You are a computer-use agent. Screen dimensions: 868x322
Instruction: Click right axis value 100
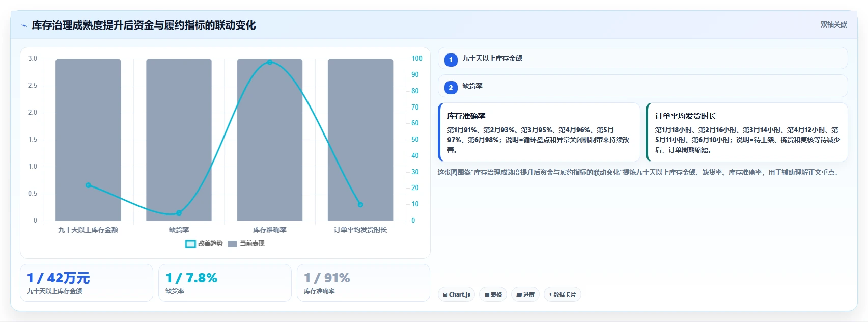click(417, 59)
